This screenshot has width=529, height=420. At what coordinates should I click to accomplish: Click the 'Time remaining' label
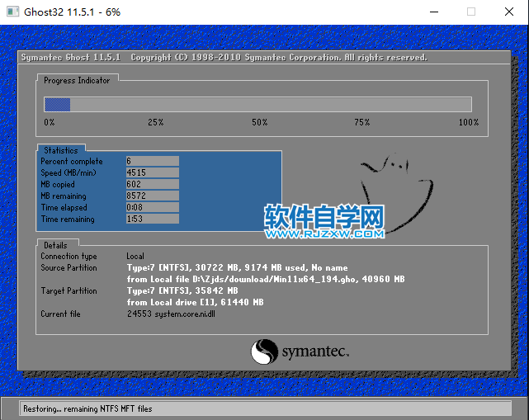coord(68,219)
